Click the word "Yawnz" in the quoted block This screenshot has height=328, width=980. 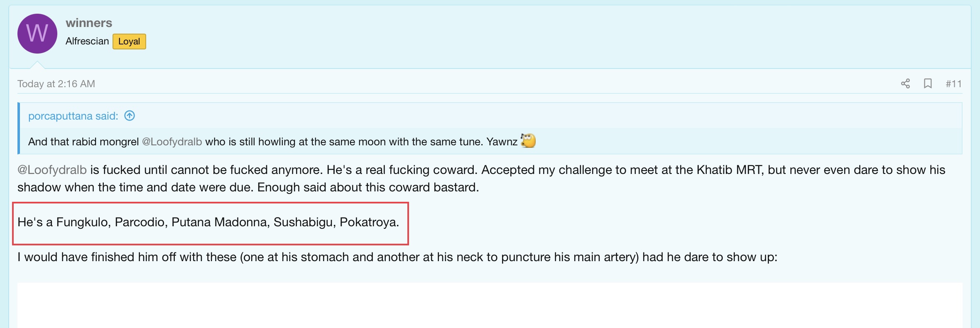click(502, 142)
